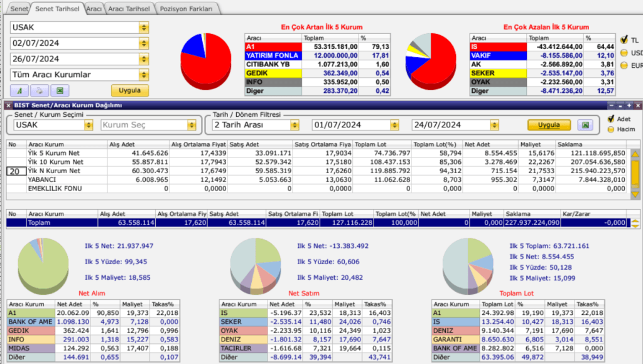
Task: Click the blue YATIRIM FONLA cell
Action: [x=273, y=55]
